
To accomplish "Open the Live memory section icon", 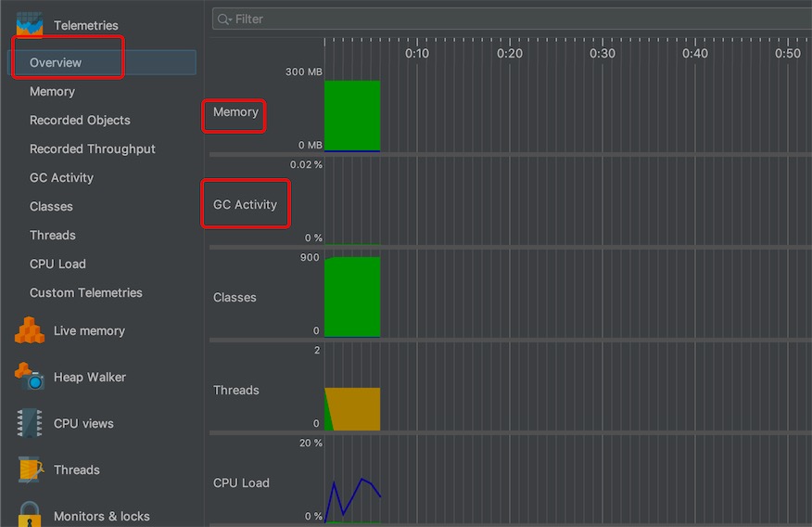I will [x=30, y=330].
